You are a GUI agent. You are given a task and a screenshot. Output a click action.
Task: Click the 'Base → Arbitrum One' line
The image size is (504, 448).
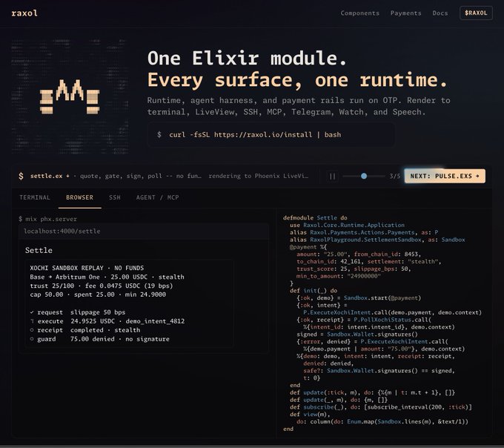107,277
